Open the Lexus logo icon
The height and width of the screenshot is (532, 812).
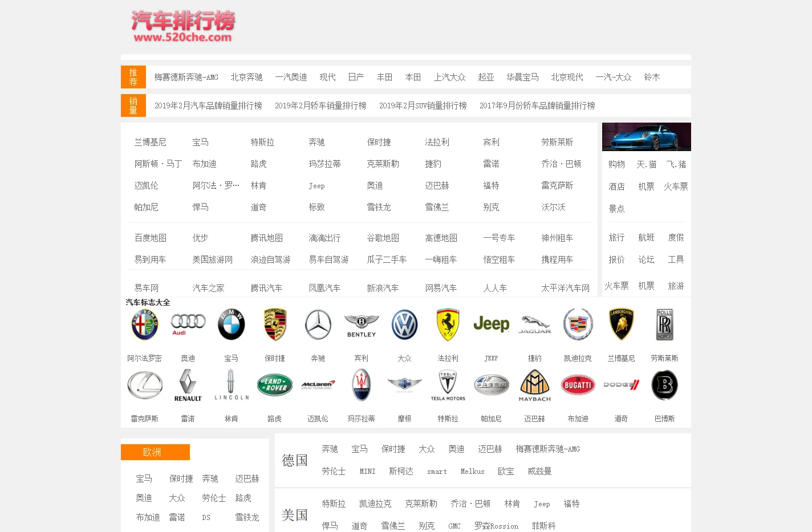(x=145, y=385)
